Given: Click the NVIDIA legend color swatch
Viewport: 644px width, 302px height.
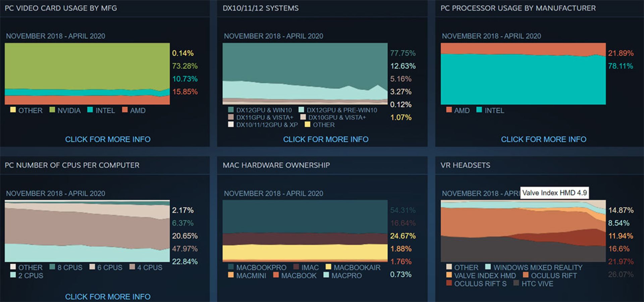Looking at the screenshot, I should 52,110.
